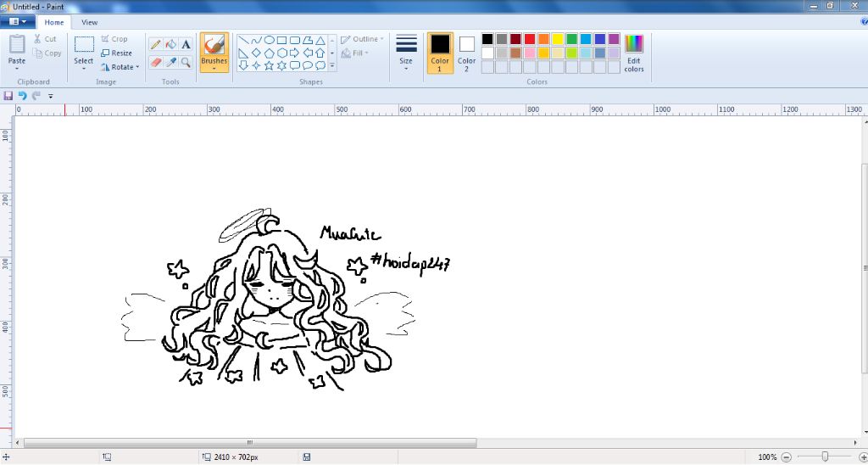The height and width of the screenshot is (465, 868).
Task: Choose the Cloud callout shape
Action: (320, 65)
